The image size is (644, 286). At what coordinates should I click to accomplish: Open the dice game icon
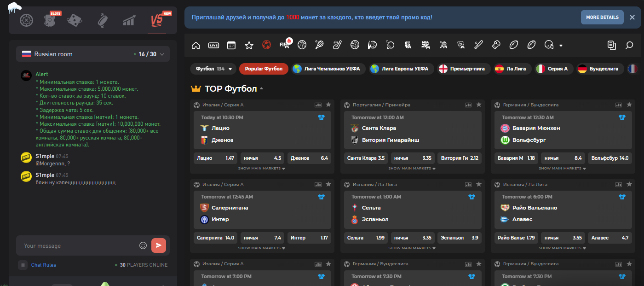(74, 20)
